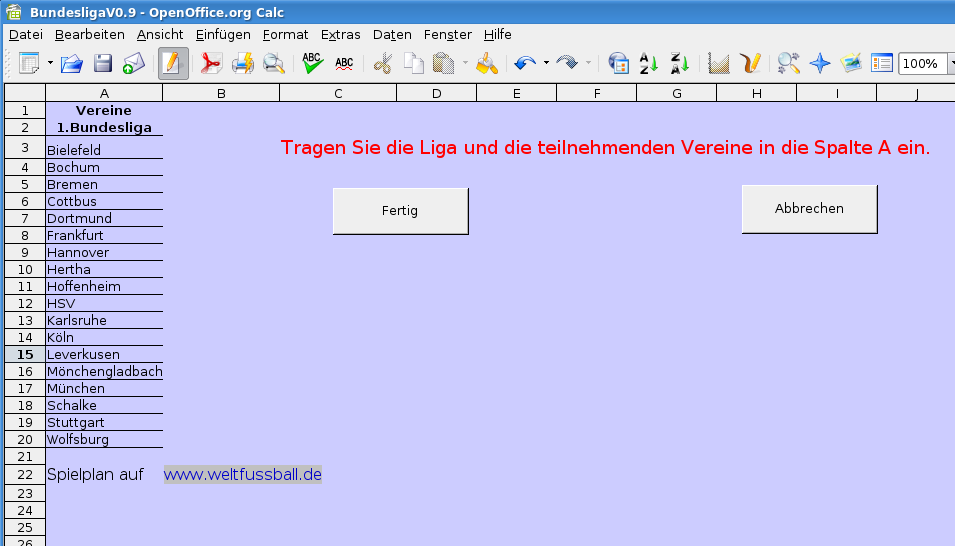Click the Save document floppy icon
The width and height of the screenshot is (955, 546).
pos(102,64)
